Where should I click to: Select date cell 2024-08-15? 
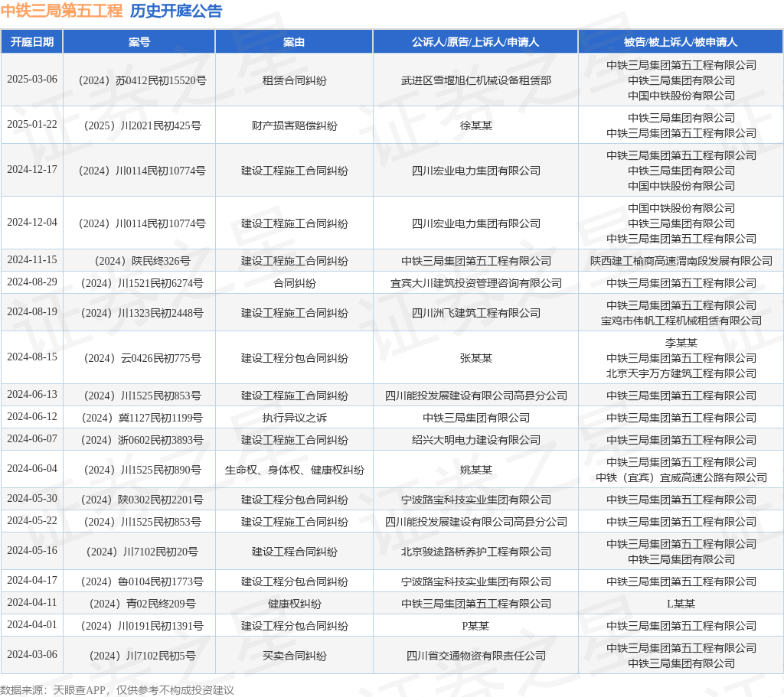[x=32, y=357]
